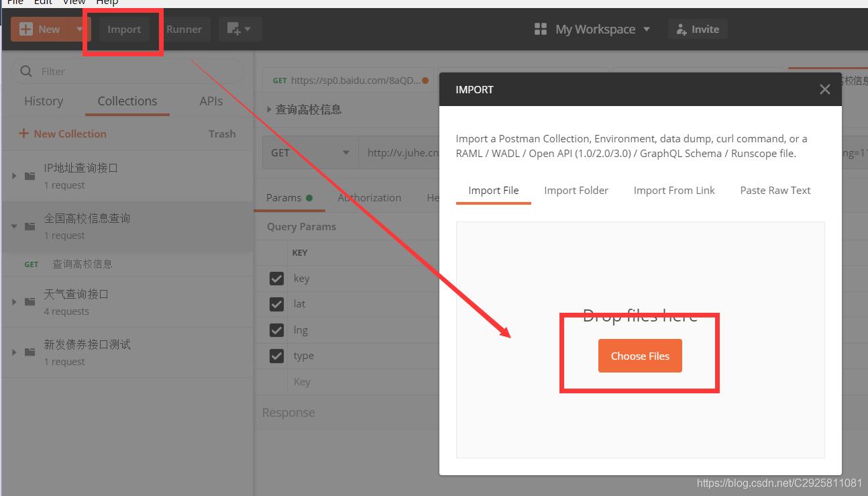This screenshot has width=868, height=496.
Task: Open the View menu
Action: (74, 3)
